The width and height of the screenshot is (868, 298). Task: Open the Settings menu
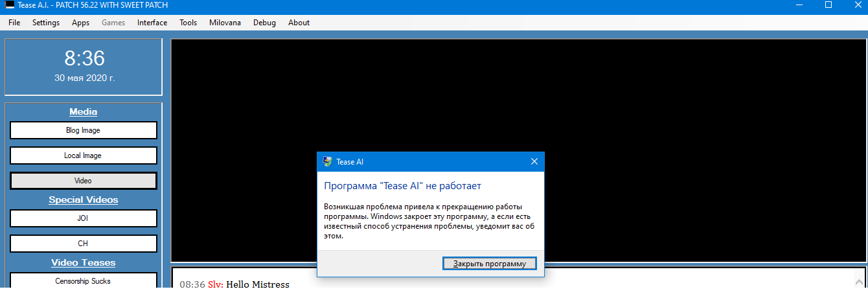[x=46, y=23]
